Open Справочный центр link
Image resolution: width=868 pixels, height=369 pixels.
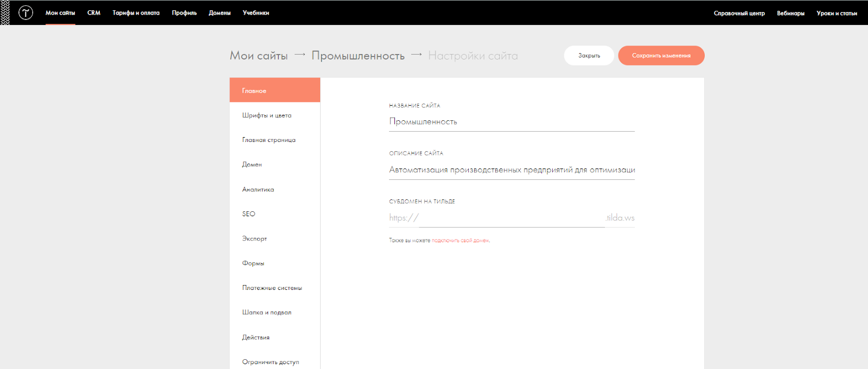click(739, 13)
